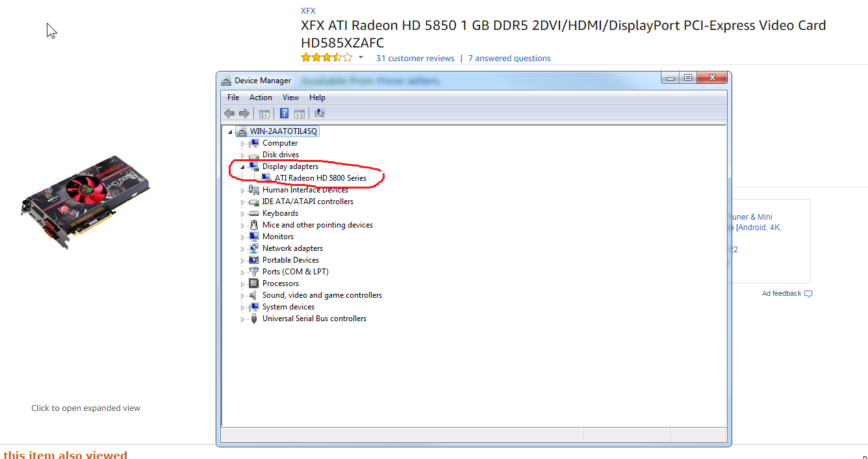Expand the Processors node arrow
The height and width of the screenshot is (459, 868).
[x=243, y=284]
